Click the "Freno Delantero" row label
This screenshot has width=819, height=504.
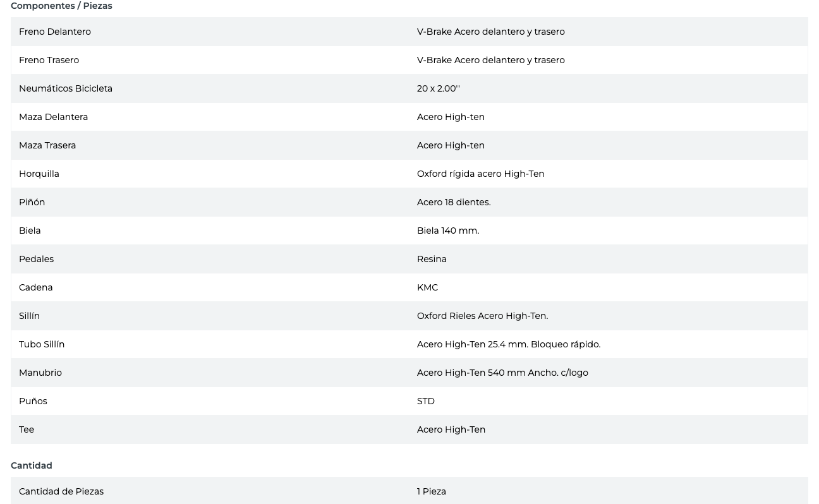[55, 32]
